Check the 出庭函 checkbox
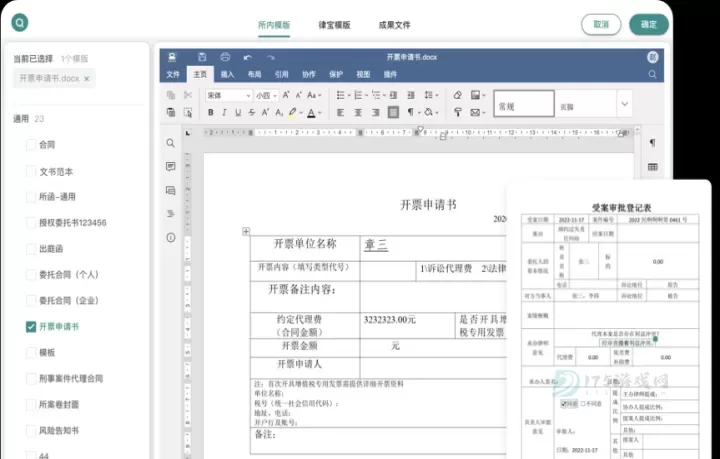 coord(31,249)
